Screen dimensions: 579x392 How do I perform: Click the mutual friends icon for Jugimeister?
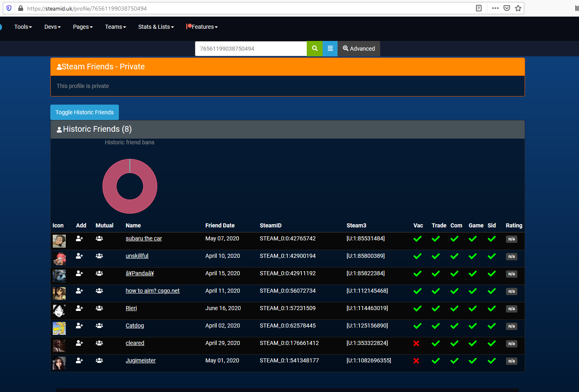[99, 360]
